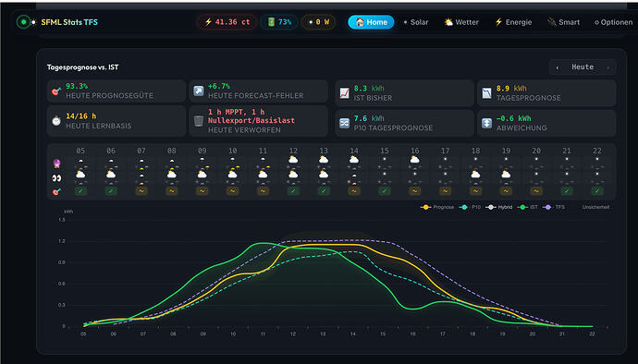Click the eyes observed-weather row icon

tap(56, 177)
